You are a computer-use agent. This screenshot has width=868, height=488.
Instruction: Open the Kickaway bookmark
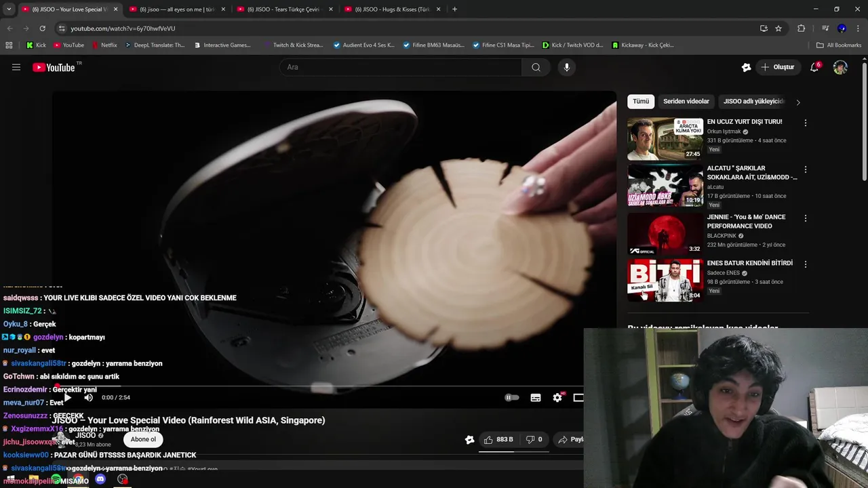[643, 45]
